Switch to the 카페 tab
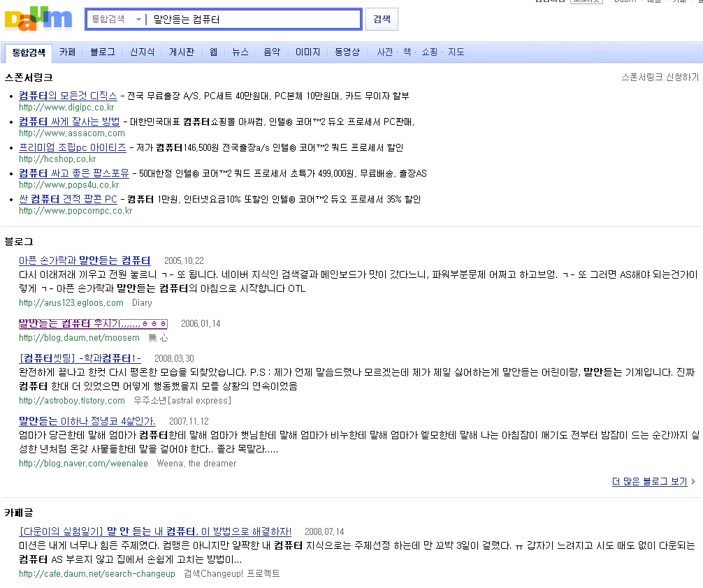 click(67, 52)
